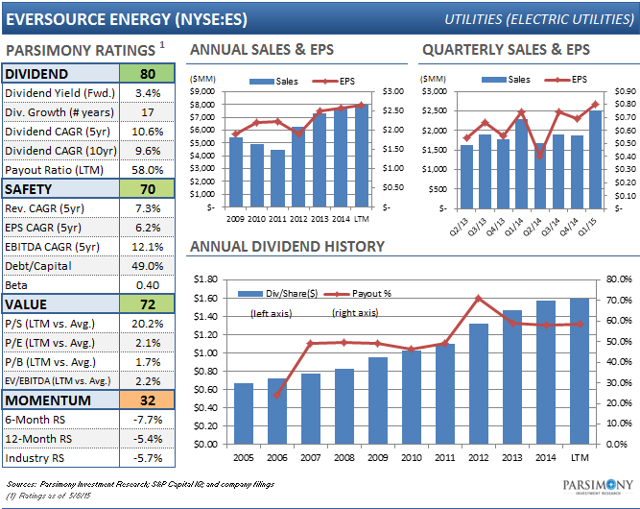
Task: Click the Debt/Capital value 49.0%
Action: (147, 266)
